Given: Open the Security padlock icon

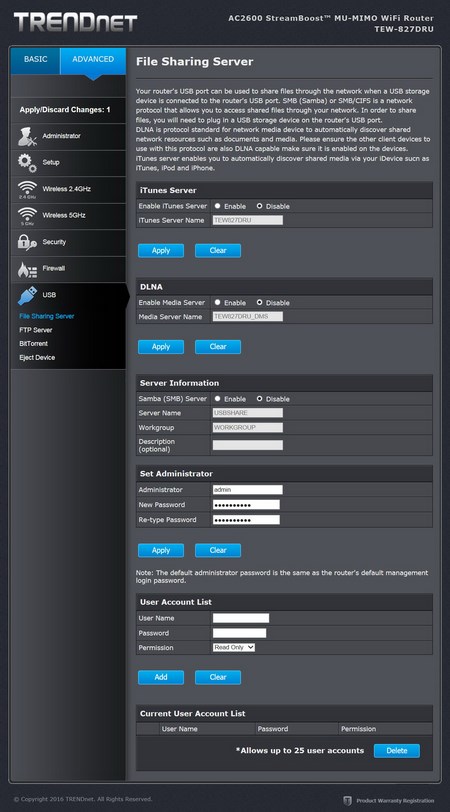Looking at the screenshot, I should [27, 242].
